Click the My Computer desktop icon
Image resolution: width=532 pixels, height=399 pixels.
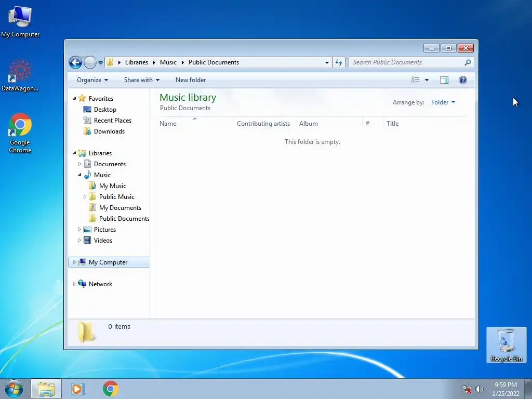(x=20, y=21)
